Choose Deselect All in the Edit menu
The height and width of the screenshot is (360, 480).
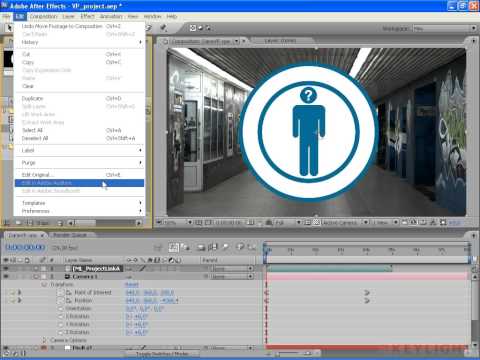(x=79, y=138)
